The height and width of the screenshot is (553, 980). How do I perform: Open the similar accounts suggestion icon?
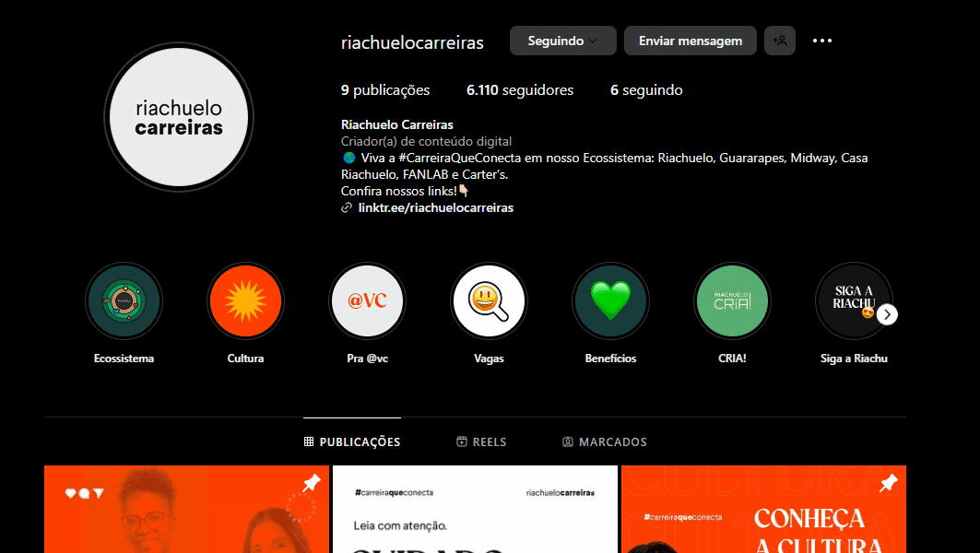point(779,41)
